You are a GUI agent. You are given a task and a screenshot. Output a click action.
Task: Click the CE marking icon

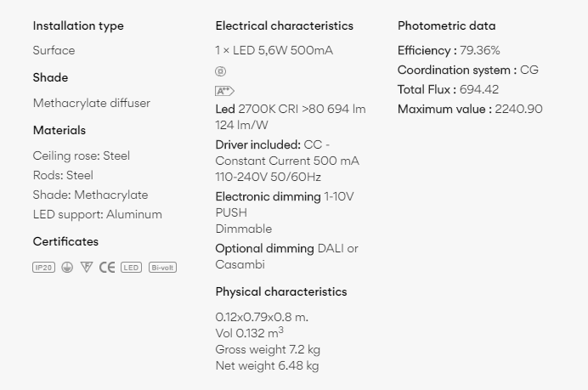coord(107,268)
